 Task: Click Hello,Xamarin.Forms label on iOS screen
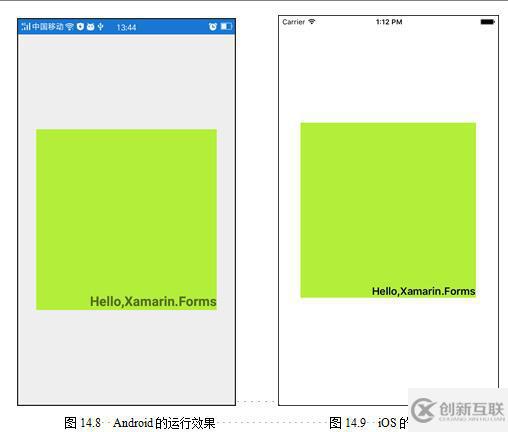(423, 291)
